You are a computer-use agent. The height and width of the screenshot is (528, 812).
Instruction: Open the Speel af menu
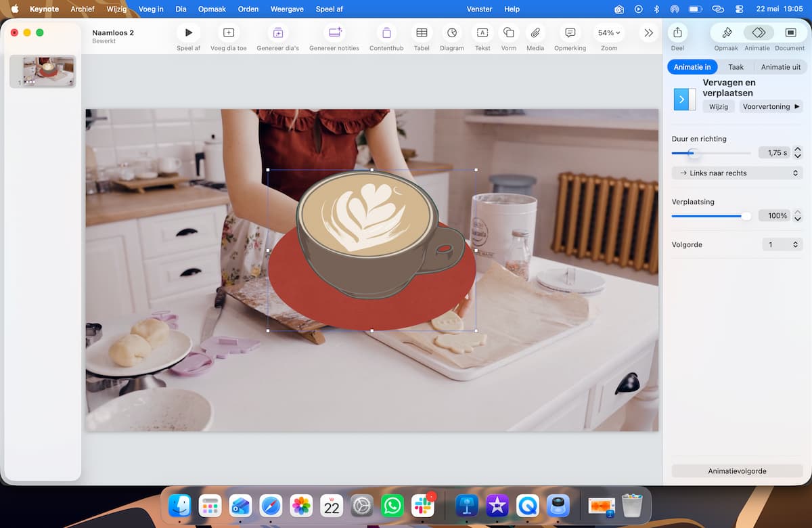pyautogui.click(x=330, y=9)
